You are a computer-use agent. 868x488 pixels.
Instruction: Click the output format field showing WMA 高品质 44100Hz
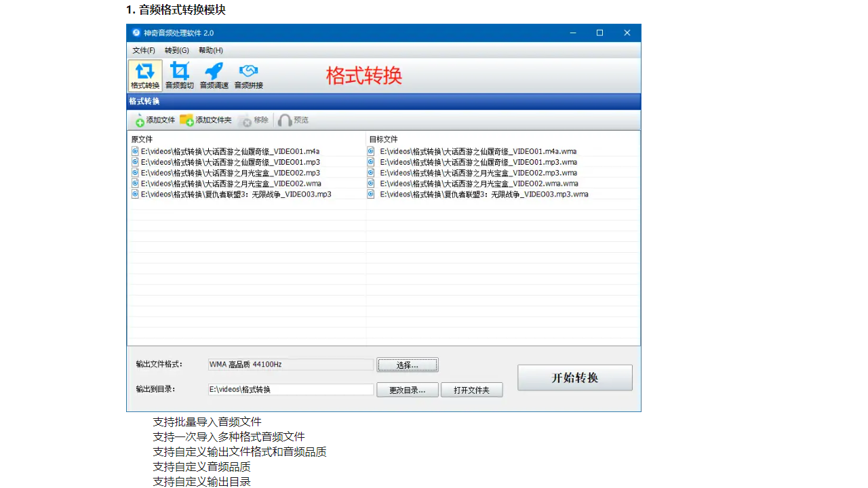click(x=290, y=365)
